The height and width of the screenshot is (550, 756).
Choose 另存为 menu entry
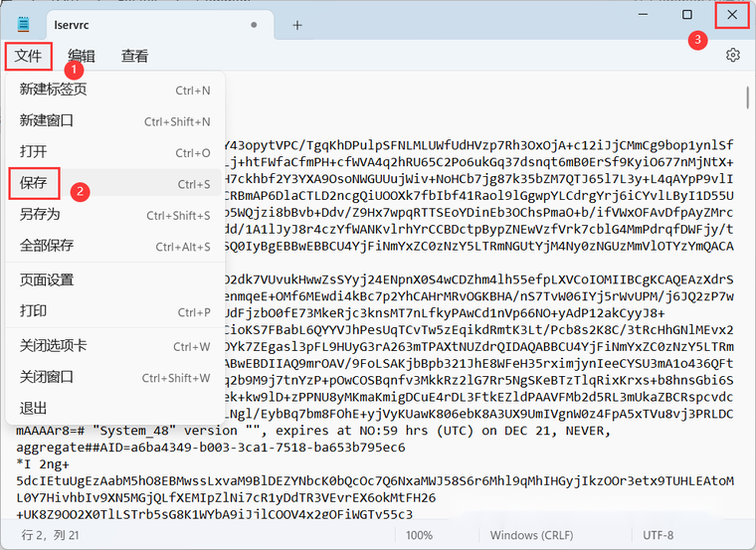[x=115, y=215]
